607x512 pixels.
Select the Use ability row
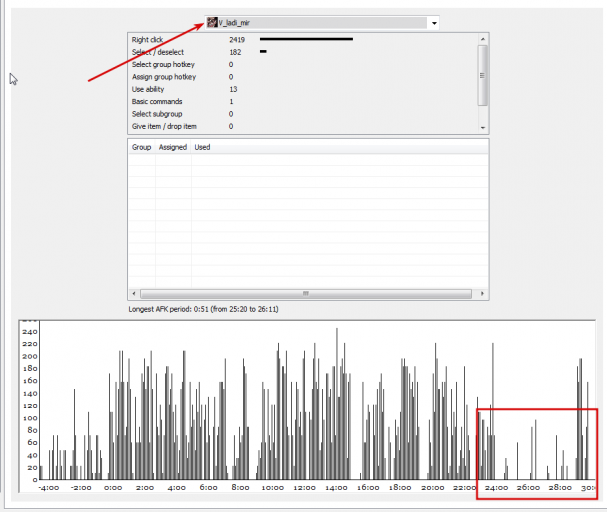click(x=303, y=89)
